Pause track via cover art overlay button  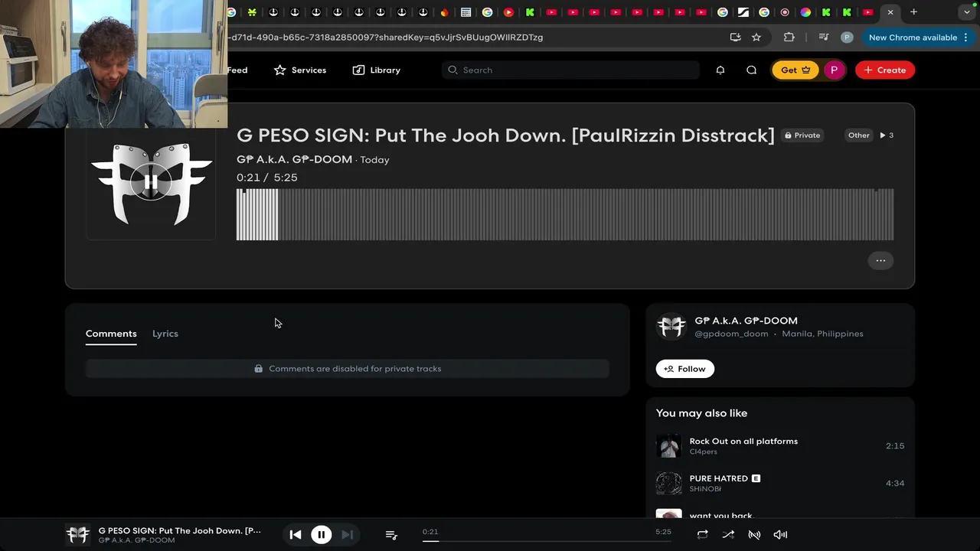point(151,182)
